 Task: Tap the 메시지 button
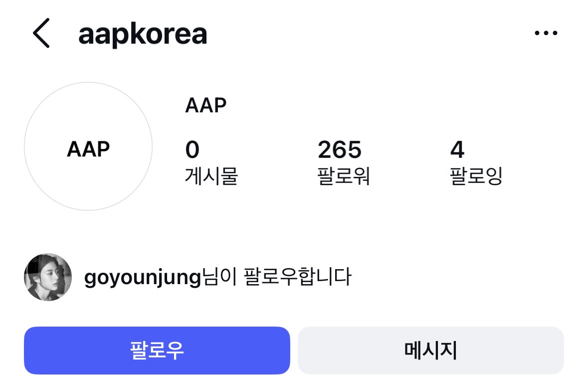coord(430,351)
